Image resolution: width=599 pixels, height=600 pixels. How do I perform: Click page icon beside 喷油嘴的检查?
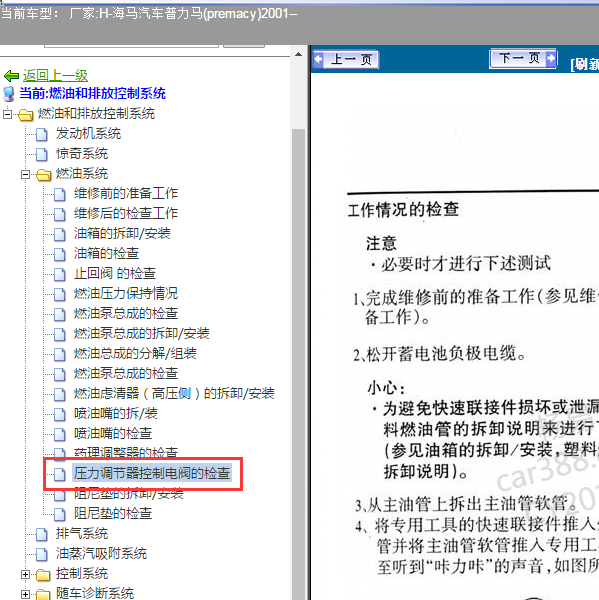(x=60, y=434)
